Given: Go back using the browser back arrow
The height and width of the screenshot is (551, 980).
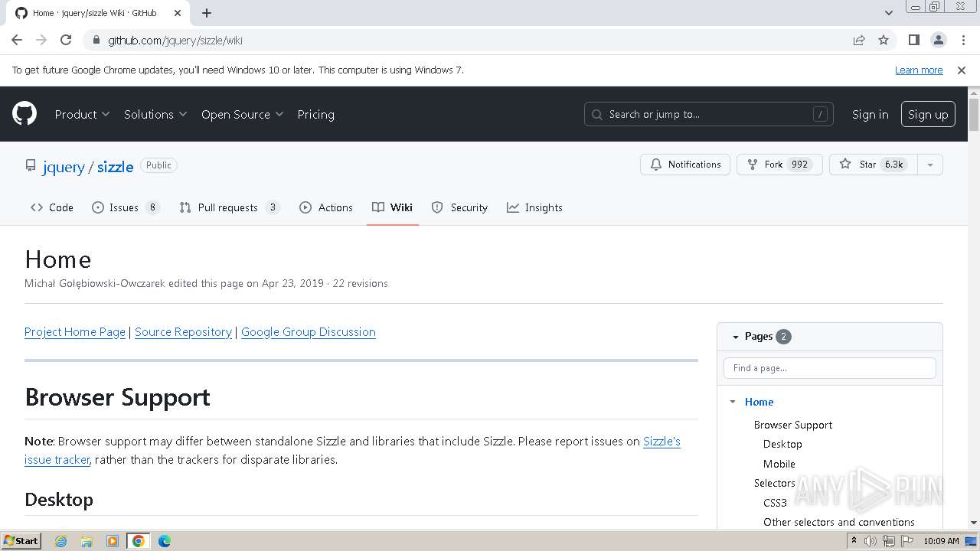Looking at the screenshot, I should click(x=17, y=40).
